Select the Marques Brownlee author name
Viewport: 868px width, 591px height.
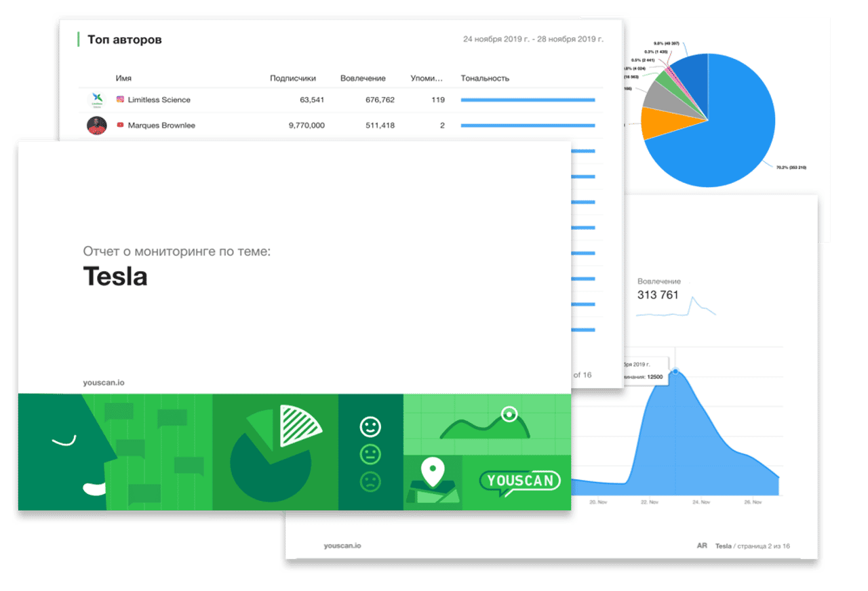pyautogui.click(x=161, y=125)
